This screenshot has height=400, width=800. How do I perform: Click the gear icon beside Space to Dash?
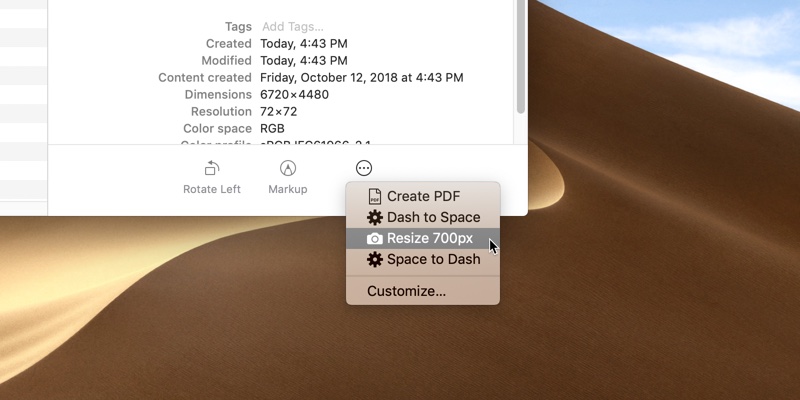point(375,260)
